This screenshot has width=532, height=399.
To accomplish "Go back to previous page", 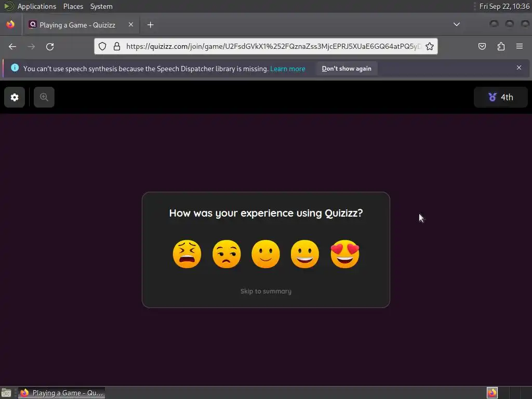I will tap(12, 46).
